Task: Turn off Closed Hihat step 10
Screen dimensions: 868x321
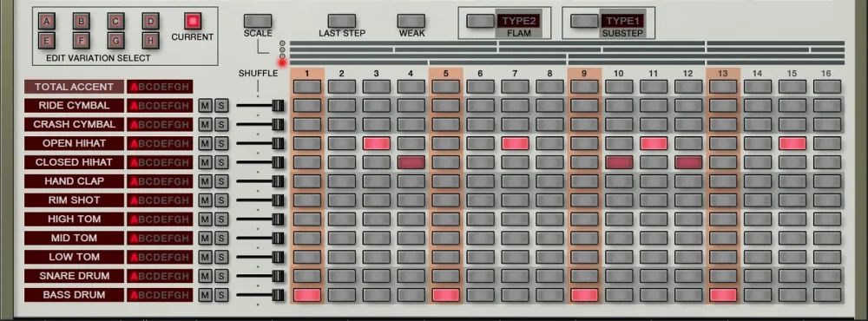Action: (x=620, y=162)
